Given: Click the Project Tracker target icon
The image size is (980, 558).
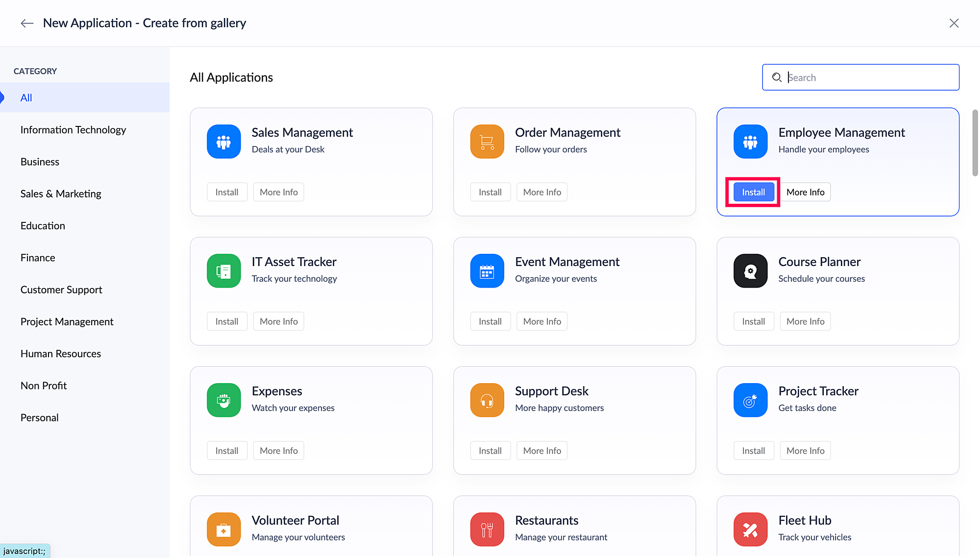Looking at the screenshot, I should 750,400.
